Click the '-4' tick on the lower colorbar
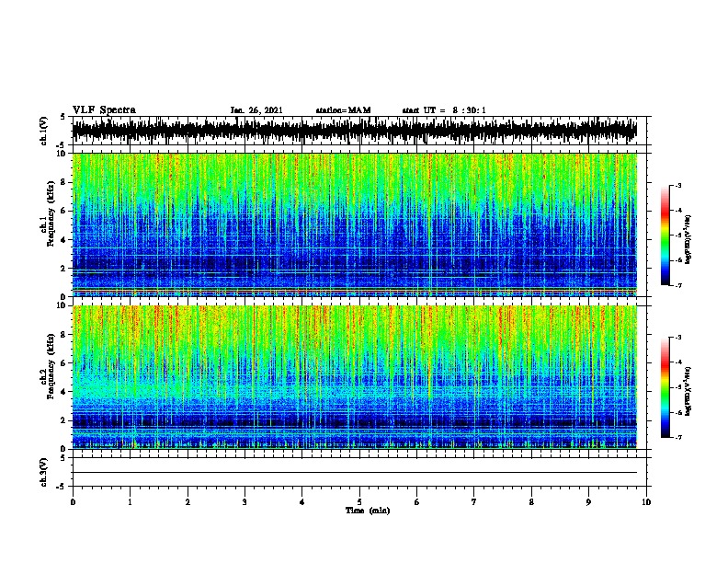Screen dimensions: 728x563 [x=677, y=362]
